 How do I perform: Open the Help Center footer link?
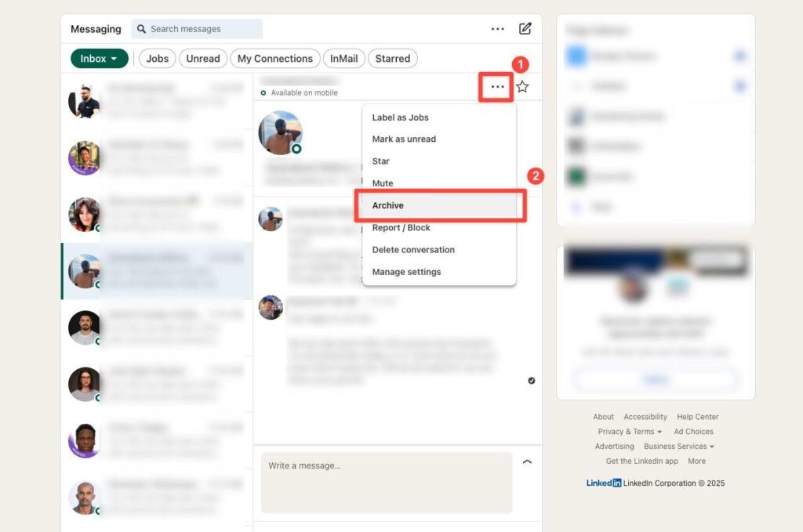(x=698, y=417)
